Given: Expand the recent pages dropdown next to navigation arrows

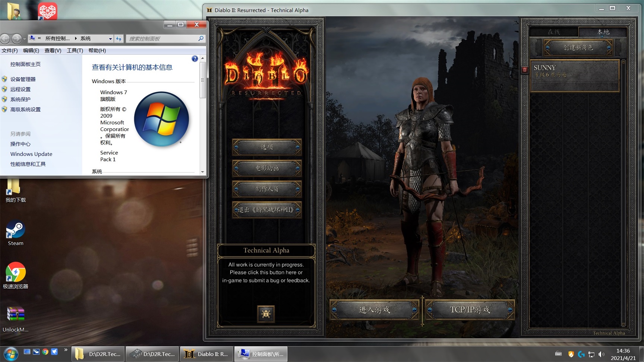Looking at the screenshot, I should pyautogui.click(x=25, y=39).
